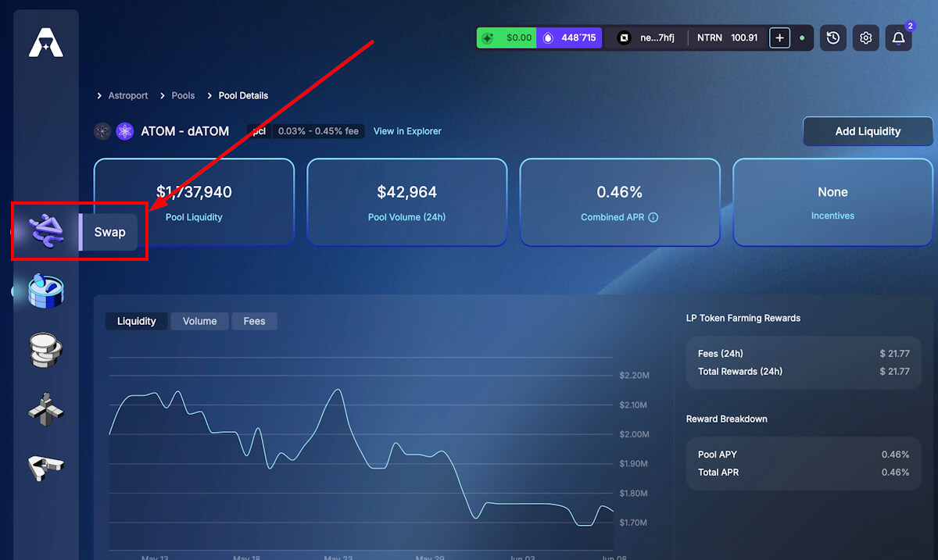938x560 pixels.
Task: Click the $1.70M chart axis label
Action: click(634, 523)
